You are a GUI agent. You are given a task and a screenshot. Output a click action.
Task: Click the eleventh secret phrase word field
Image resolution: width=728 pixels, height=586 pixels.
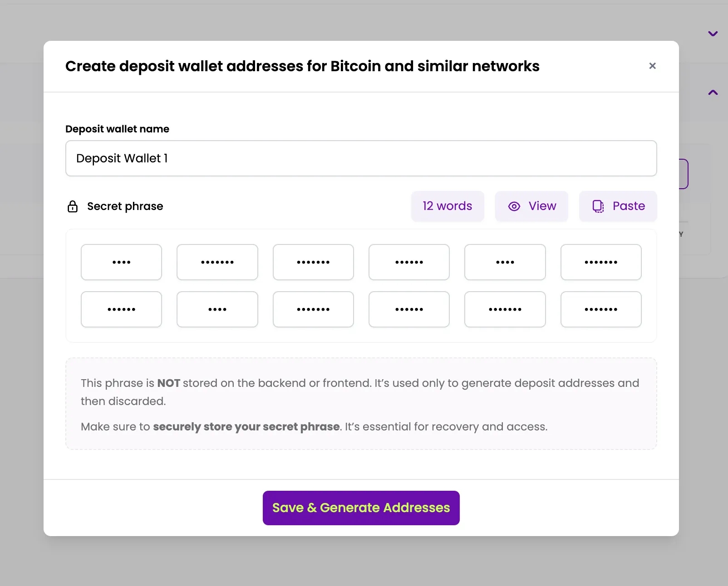tap(505, 309)
